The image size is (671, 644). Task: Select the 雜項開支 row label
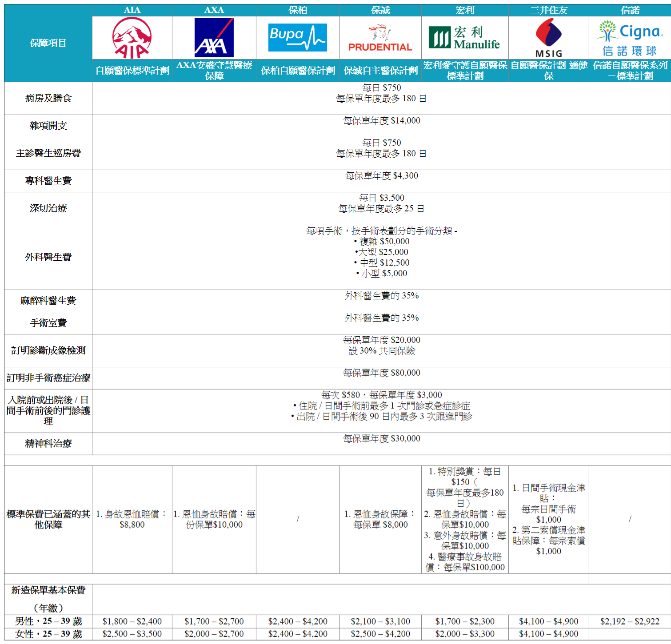tap(48, 126)
